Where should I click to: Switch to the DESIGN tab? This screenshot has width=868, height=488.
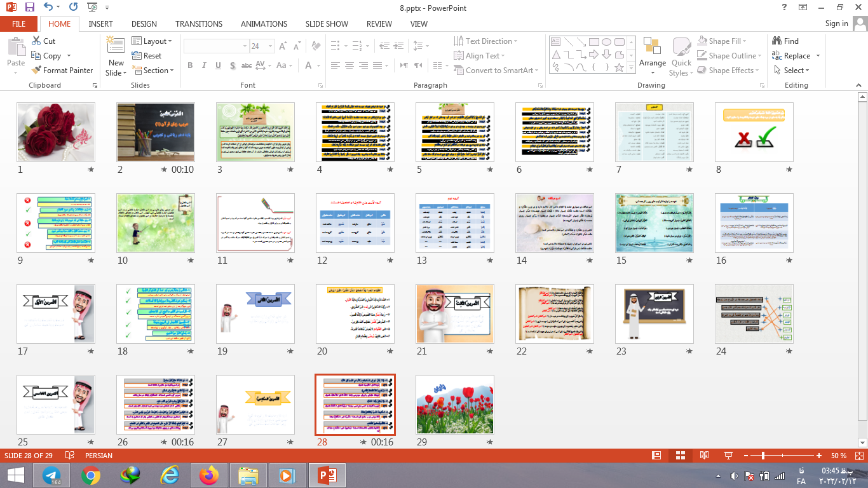[x=144, y=24]
